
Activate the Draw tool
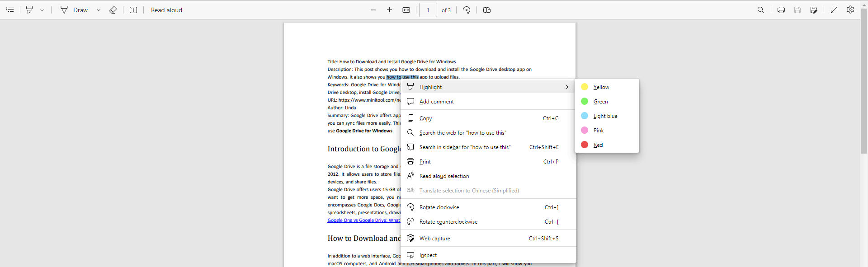coord(74,10)
